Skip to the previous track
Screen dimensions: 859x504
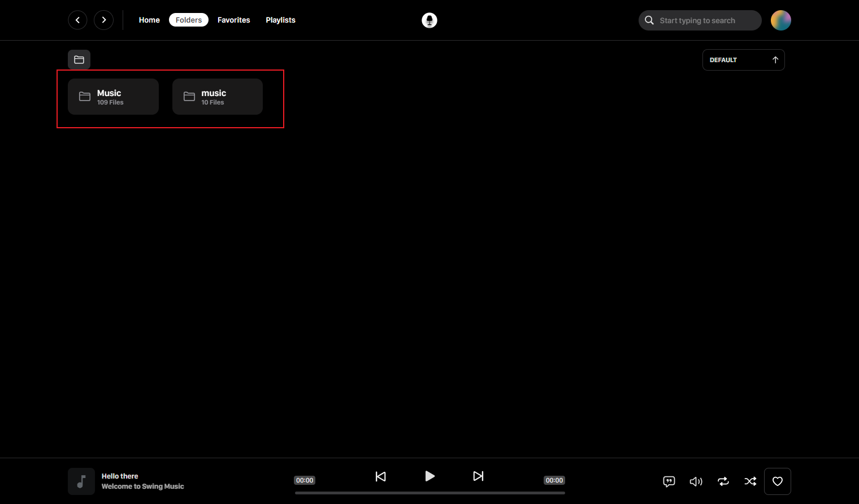[381, 476]
